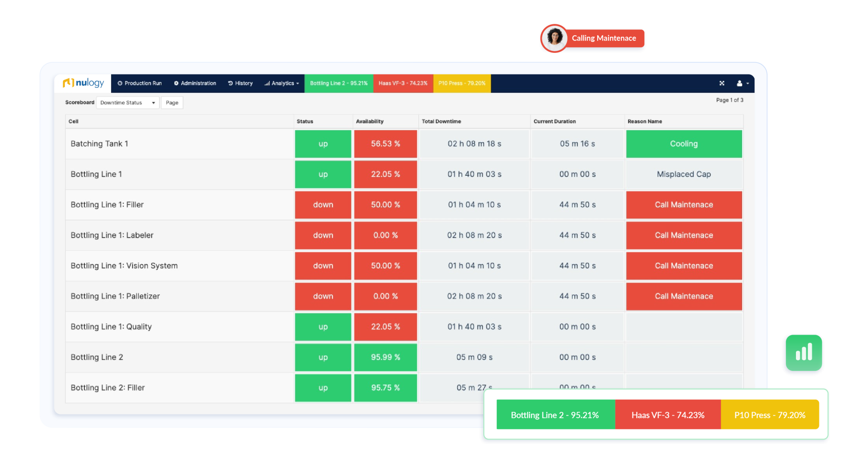Click the Page button beside the scoreboard selector
The height and width of the screenshot is (462, 868).
[x=172, y=102]
